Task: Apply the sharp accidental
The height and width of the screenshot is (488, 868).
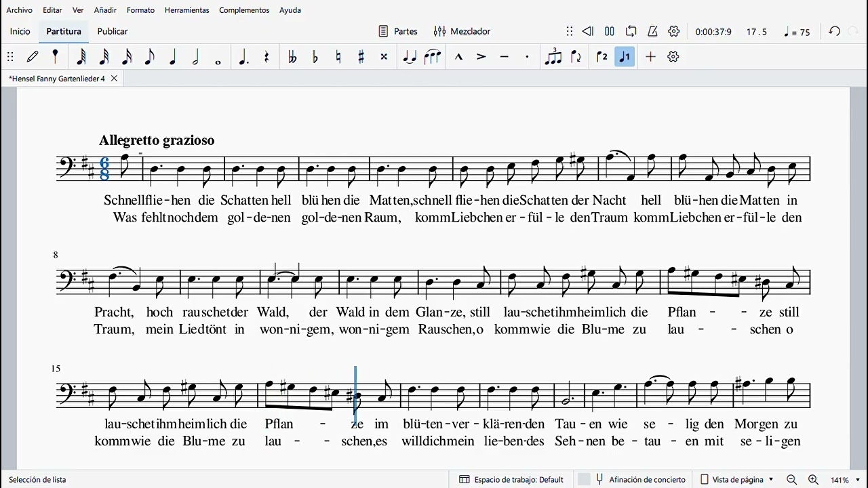Action: point(361,57)
